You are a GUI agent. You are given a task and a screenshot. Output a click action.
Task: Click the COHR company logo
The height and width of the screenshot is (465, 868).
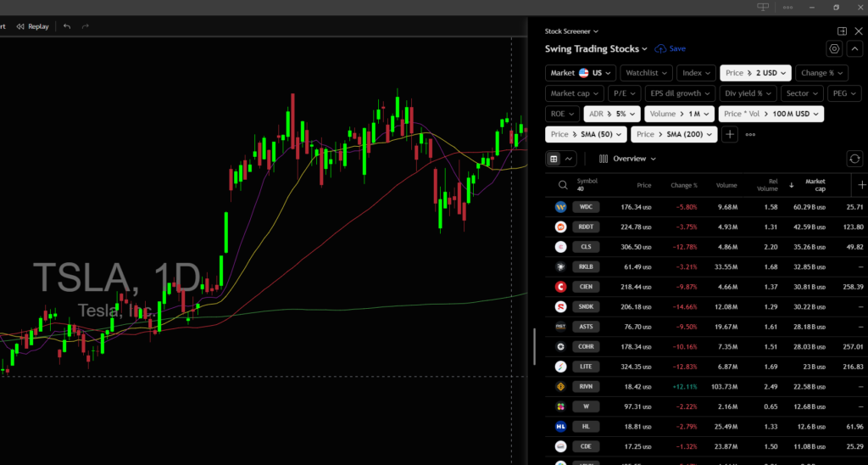pyautogui.click(x=561, y=347)
